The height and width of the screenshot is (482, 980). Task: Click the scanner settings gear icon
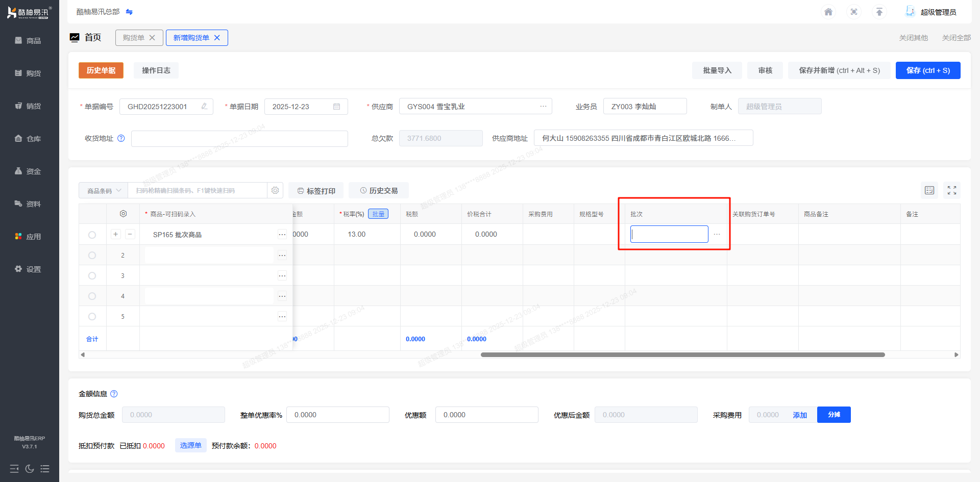pyautogui.click(x=275, y=190)
